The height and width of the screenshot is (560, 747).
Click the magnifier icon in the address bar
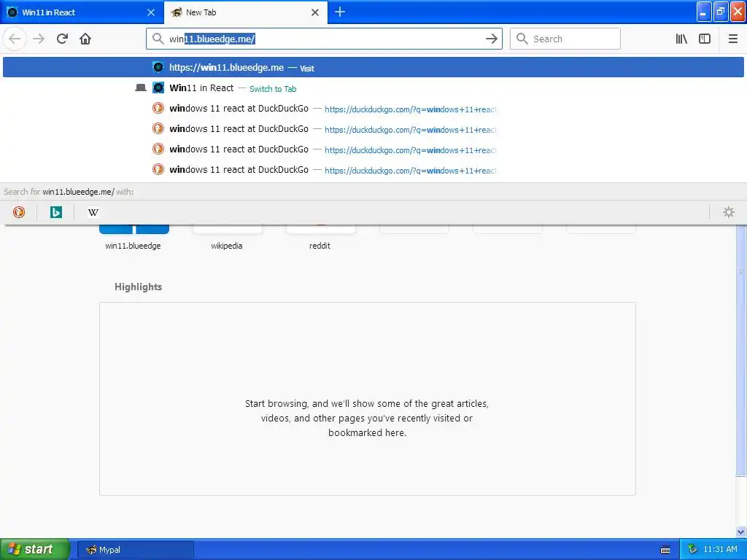coord(158,39)
